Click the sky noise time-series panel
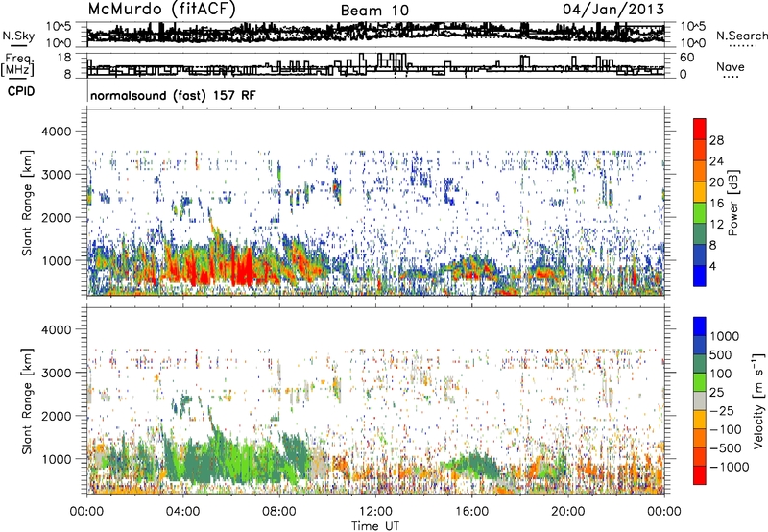 [375, 35]
